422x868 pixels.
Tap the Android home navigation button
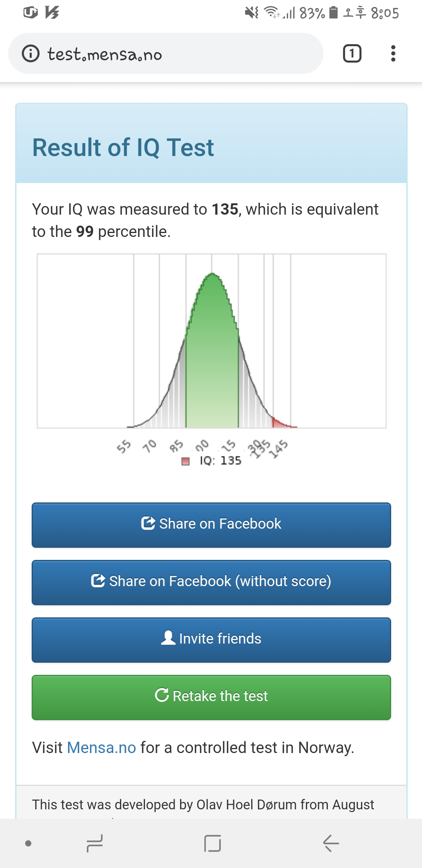click(213, 843)
